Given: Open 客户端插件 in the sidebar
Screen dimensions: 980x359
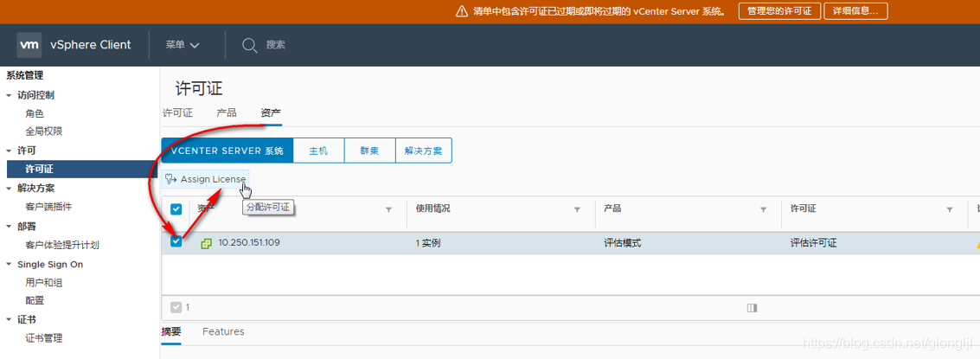Looking at the screenshot, I should [x=48, y=207].
